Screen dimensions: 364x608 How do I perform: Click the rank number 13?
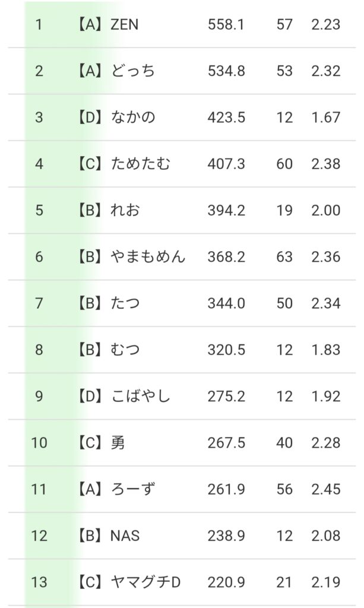click(x=39, y=582)
